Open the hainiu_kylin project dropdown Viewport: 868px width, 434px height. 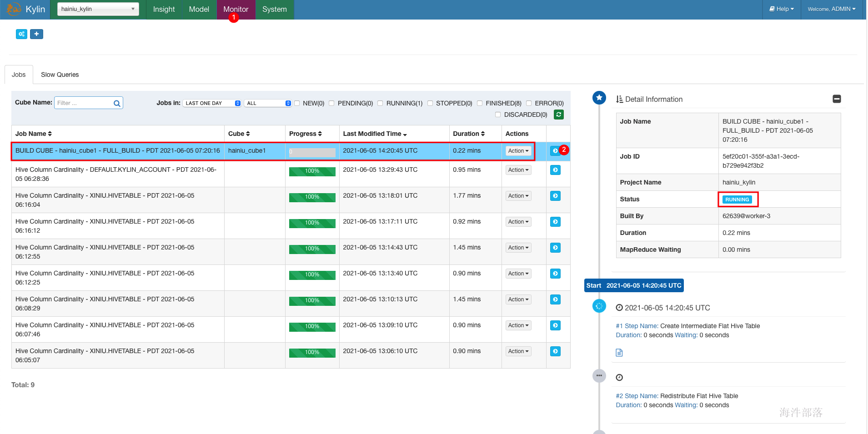tap(98, 9)
